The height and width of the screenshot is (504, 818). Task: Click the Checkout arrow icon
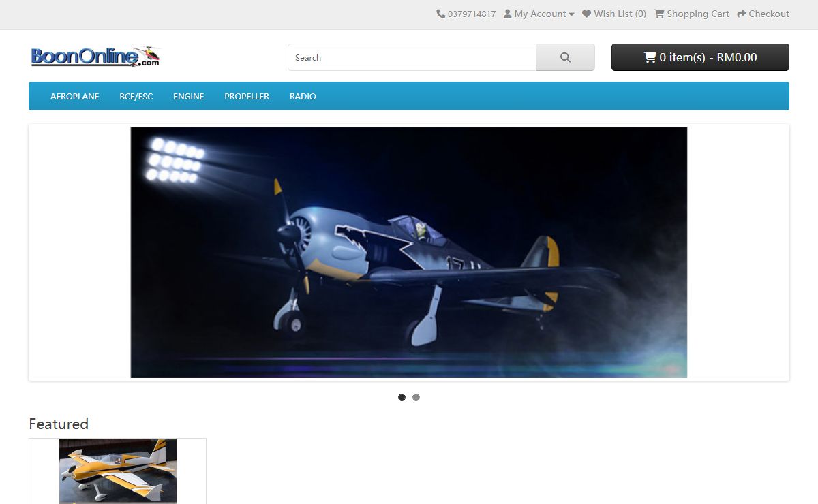coord(742,14)
